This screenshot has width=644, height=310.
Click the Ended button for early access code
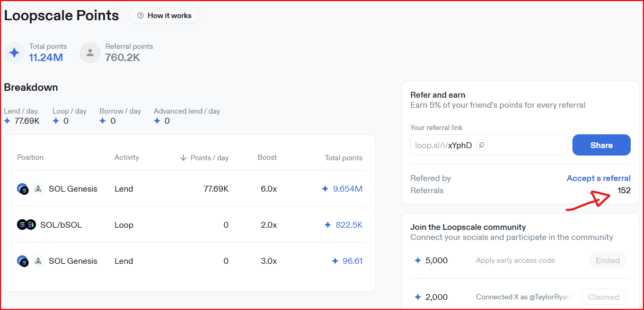click(x=607, y=261)
